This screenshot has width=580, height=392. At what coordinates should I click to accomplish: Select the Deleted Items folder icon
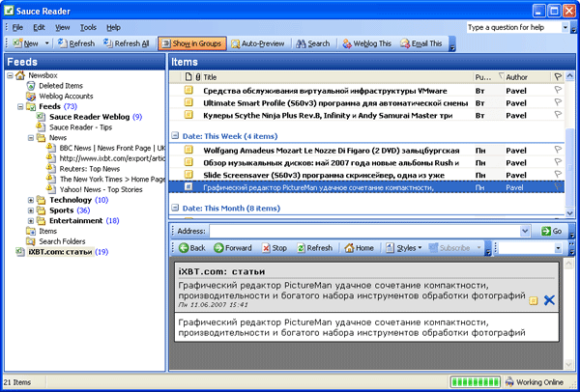click(30, 86)
